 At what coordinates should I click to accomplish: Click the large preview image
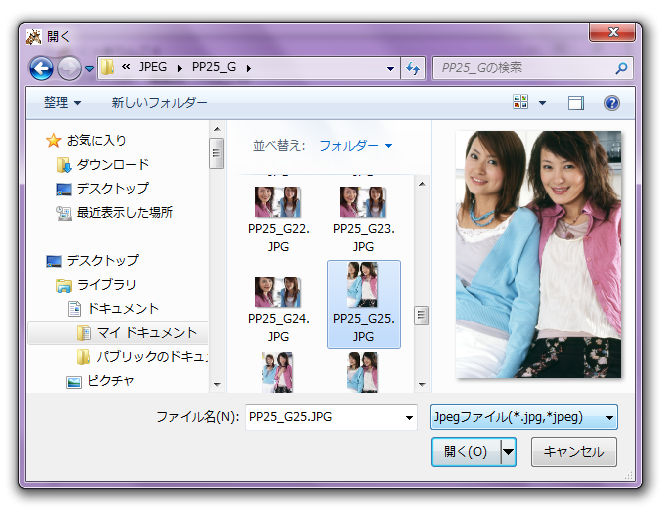[538, 254]
